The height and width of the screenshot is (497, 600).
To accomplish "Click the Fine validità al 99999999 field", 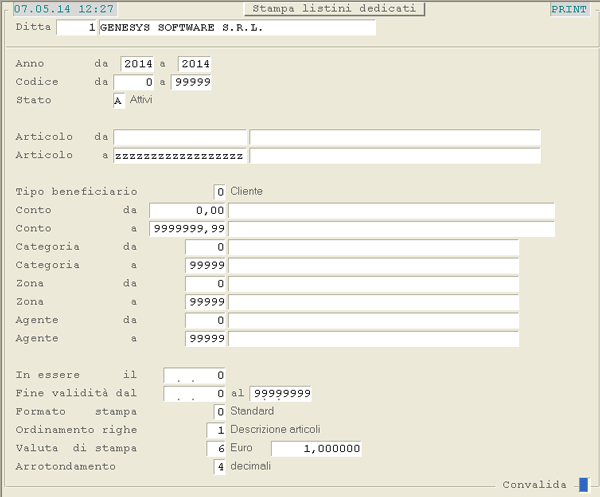I will click(x=281, y=394).
